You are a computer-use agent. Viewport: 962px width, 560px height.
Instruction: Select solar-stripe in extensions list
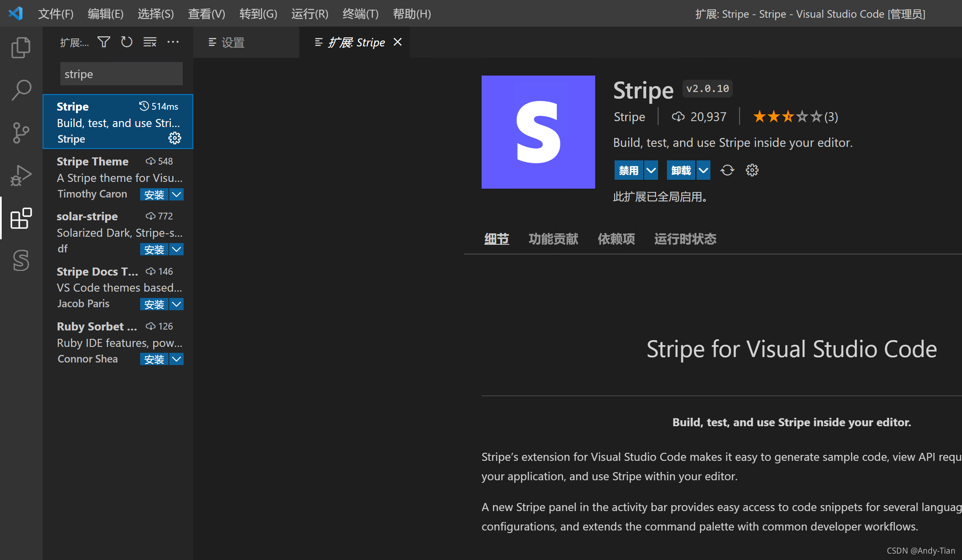[x=118, y=232]
